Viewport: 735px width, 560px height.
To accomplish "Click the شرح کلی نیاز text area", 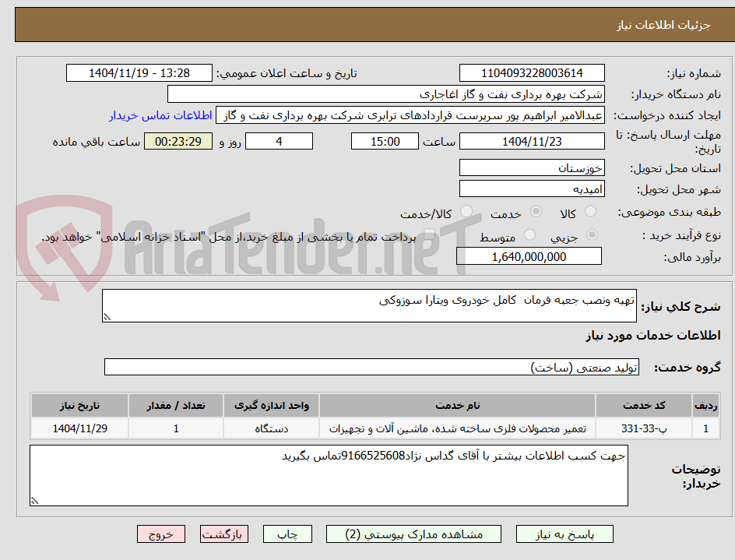I will 369,306.
